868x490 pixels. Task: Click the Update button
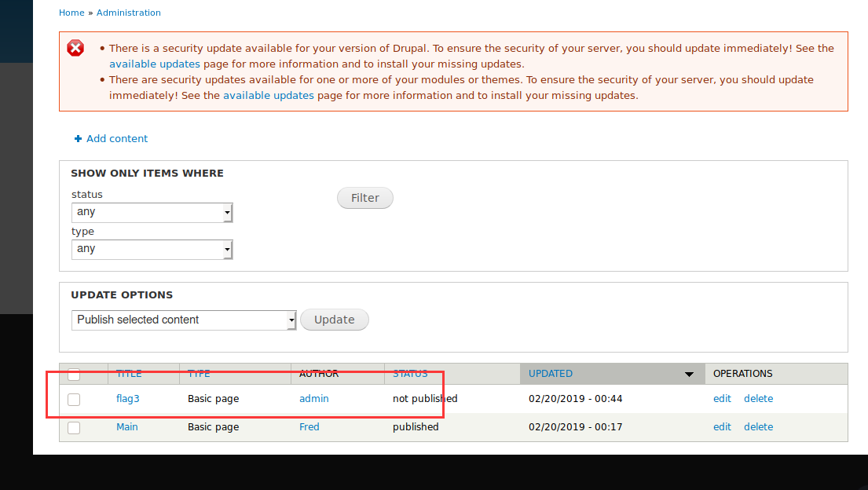pyautogui.click(x=335, y=320)
